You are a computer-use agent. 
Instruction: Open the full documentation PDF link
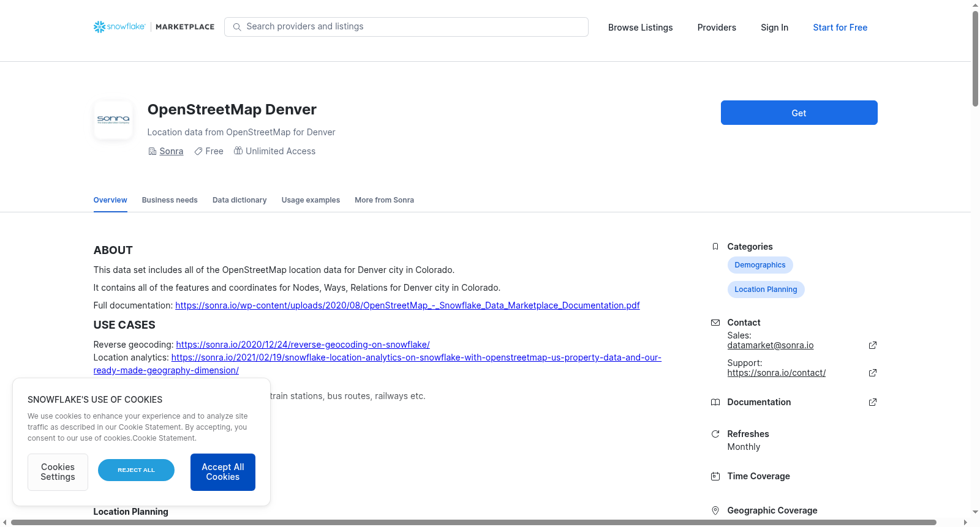(x=407, y=305)
